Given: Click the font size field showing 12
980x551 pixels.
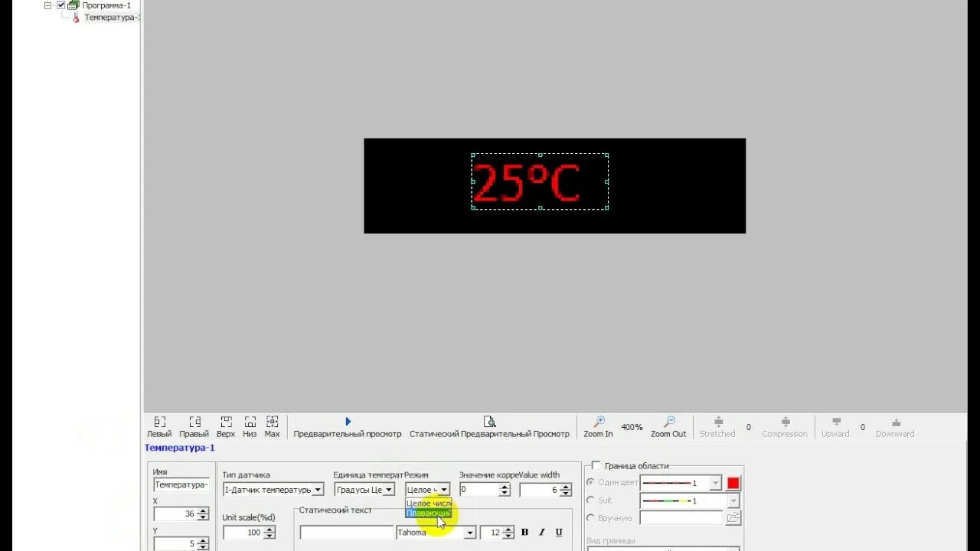Looking at the screenshot, I should click(491, 533).
